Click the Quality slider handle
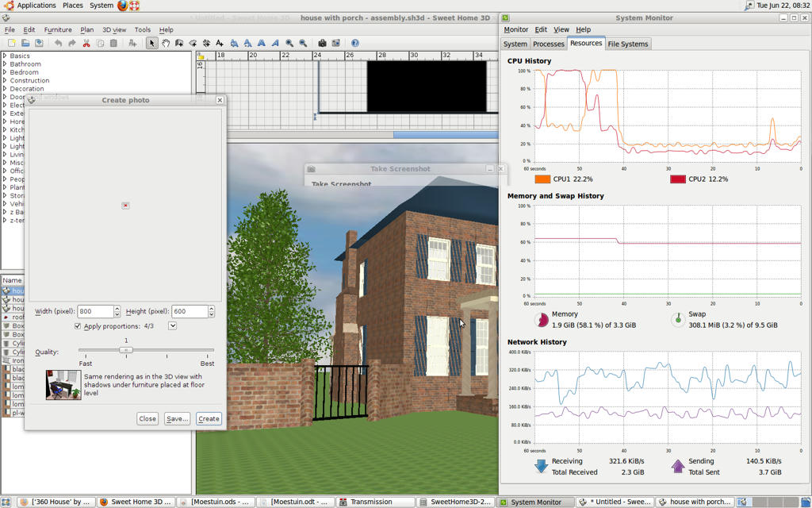The height and width of the screenshot is (508, 812). (126, 350)
